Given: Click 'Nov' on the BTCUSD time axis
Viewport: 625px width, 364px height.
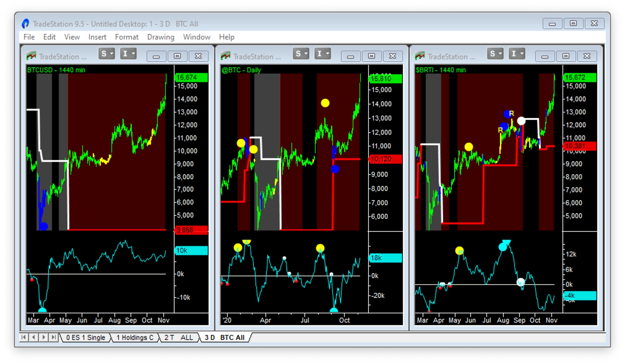Looking at the screenshot, I should tap(163, 320).
